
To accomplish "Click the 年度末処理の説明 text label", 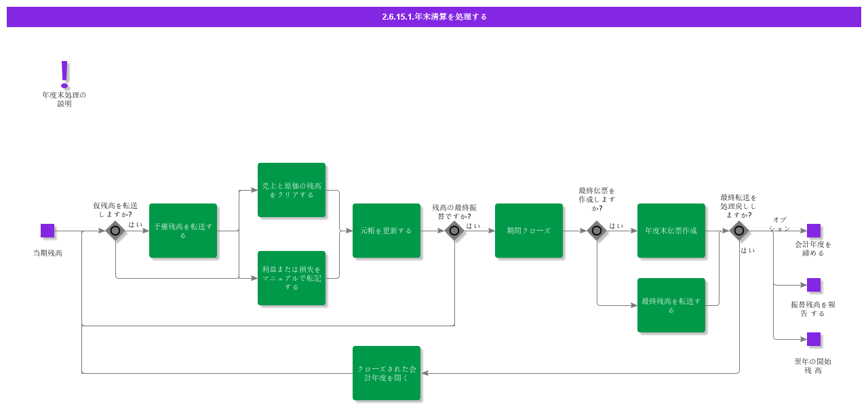I will (64, 99).
